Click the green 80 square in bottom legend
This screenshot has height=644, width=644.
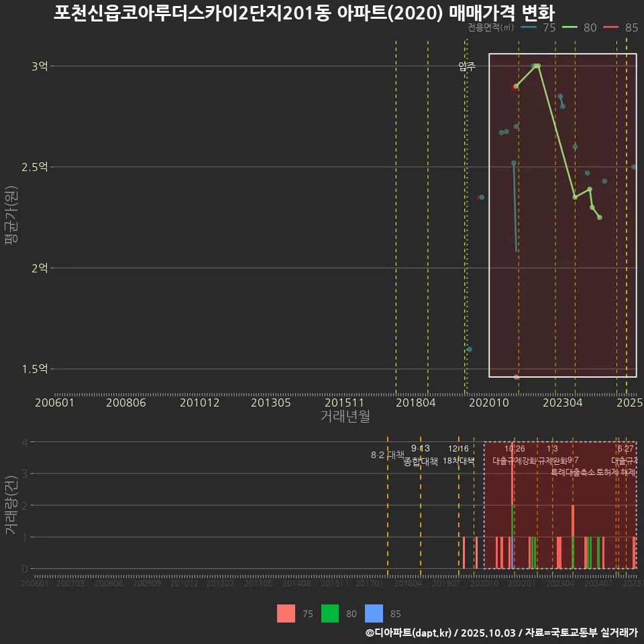coord(331,614)
